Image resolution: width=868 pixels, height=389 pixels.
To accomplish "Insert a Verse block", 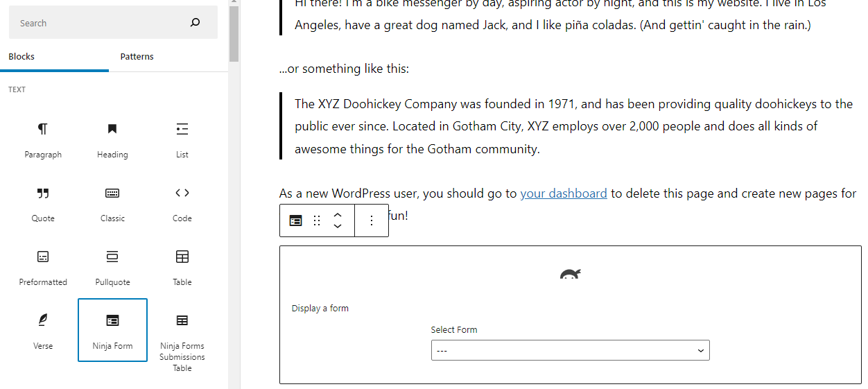I will 43,330.
